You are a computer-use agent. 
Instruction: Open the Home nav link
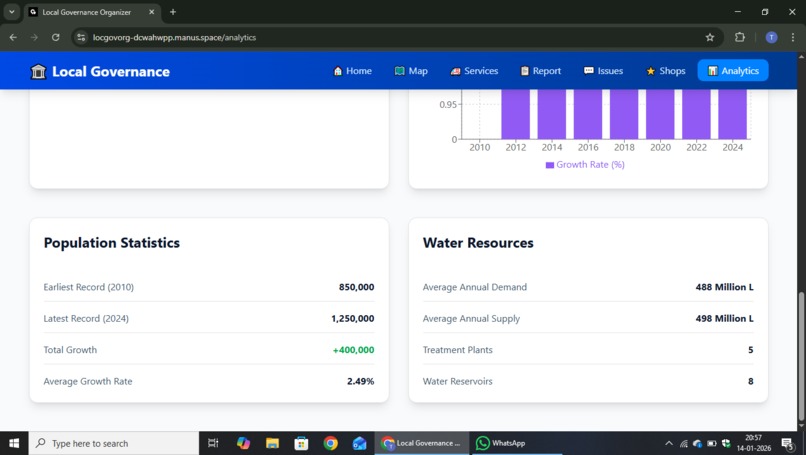[352, 71]
